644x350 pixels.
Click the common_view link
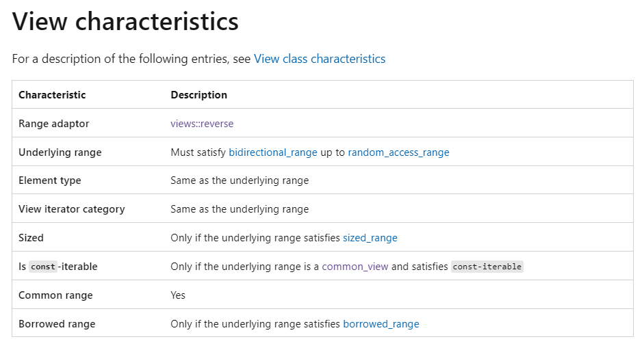click(x=355, y=267)
